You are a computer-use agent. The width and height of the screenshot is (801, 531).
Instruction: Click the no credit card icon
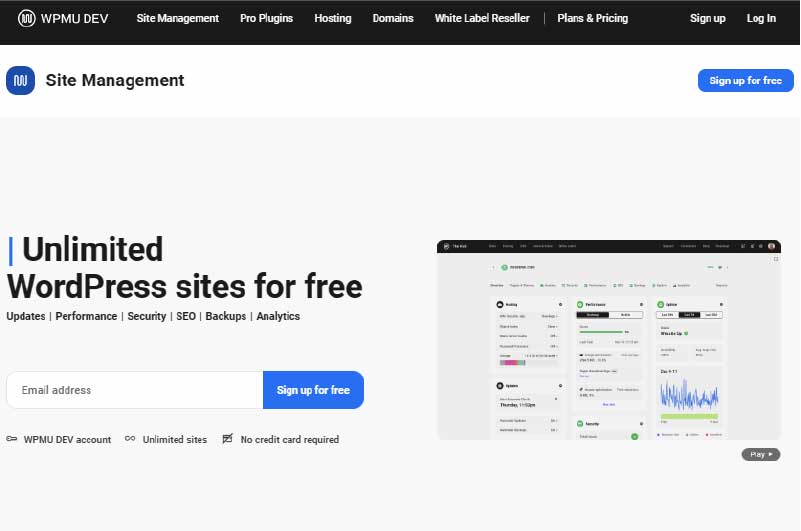[x=228, y=438]
